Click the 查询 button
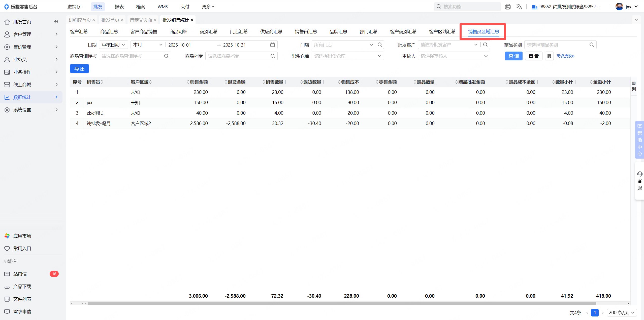644x320 pixels. coord(513,56)
